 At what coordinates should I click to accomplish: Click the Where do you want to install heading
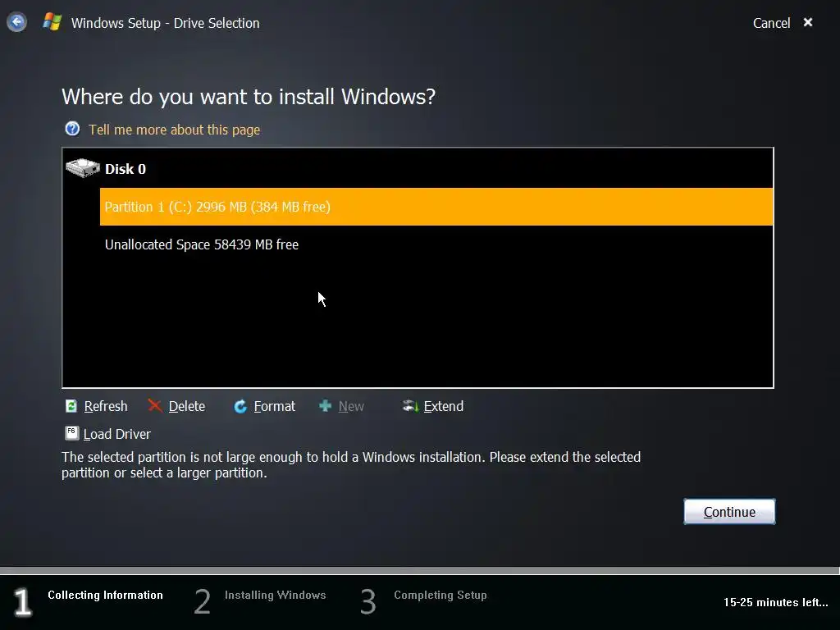coord(249,97)
